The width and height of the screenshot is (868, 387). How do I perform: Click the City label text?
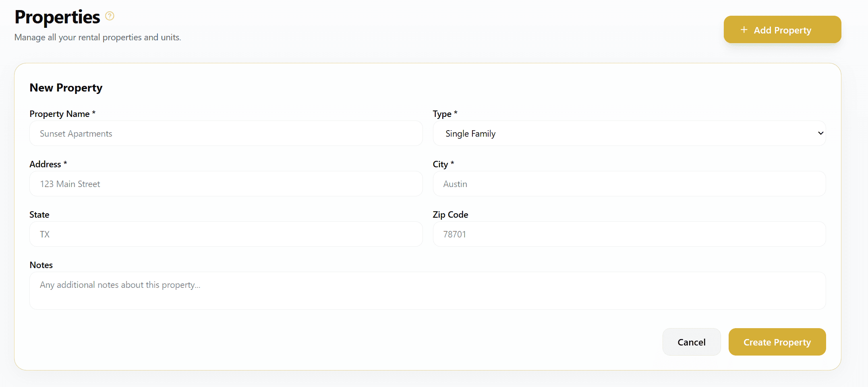coord(440,164)
